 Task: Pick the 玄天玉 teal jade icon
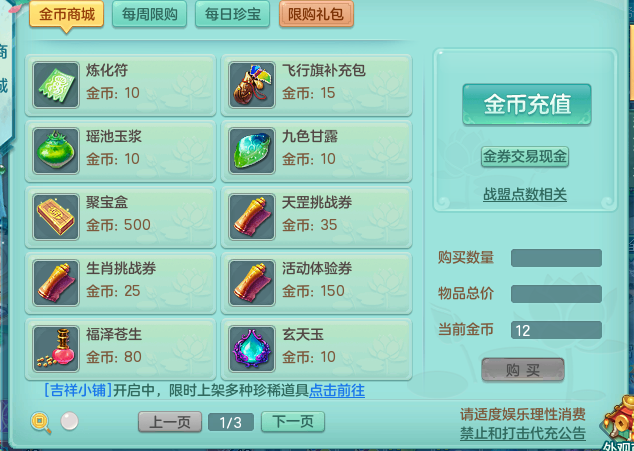point(251,349)
